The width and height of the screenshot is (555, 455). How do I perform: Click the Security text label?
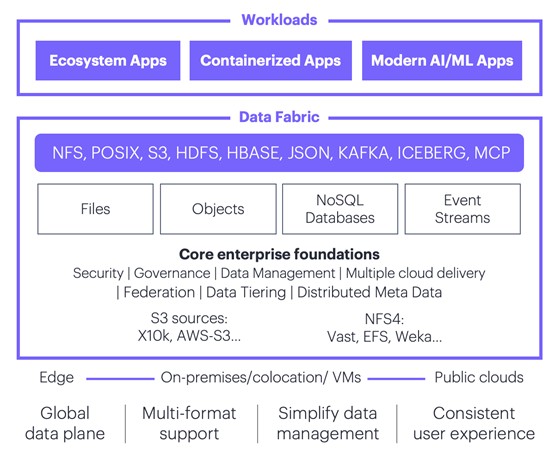tap(98, 273)
